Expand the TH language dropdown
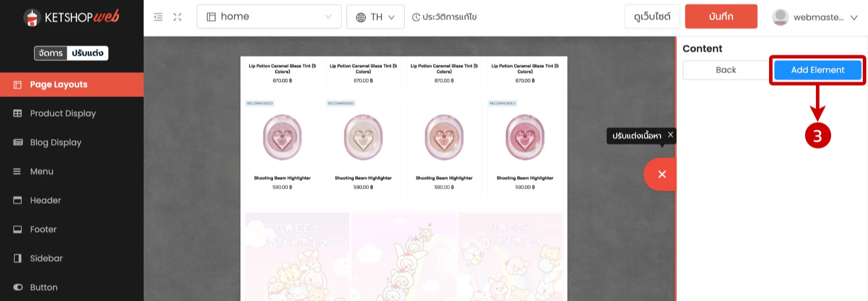The width and height of the screenshot is (868, 301). [x=375, y=17]
